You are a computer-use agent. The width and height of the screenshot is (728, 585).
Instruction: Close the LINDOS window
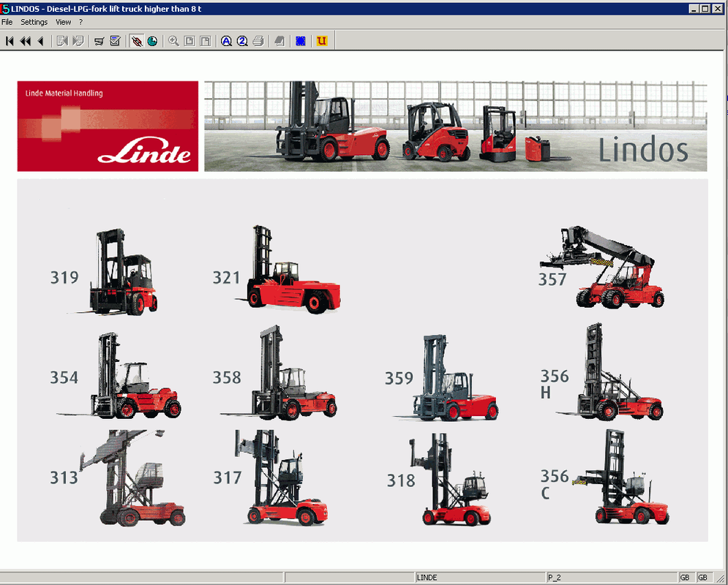716,9
